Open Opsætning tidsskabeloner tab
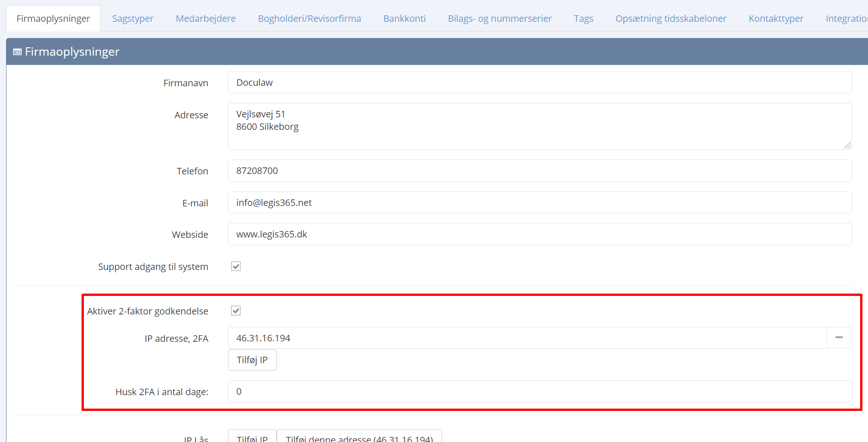868x442 pixels. 671,19
